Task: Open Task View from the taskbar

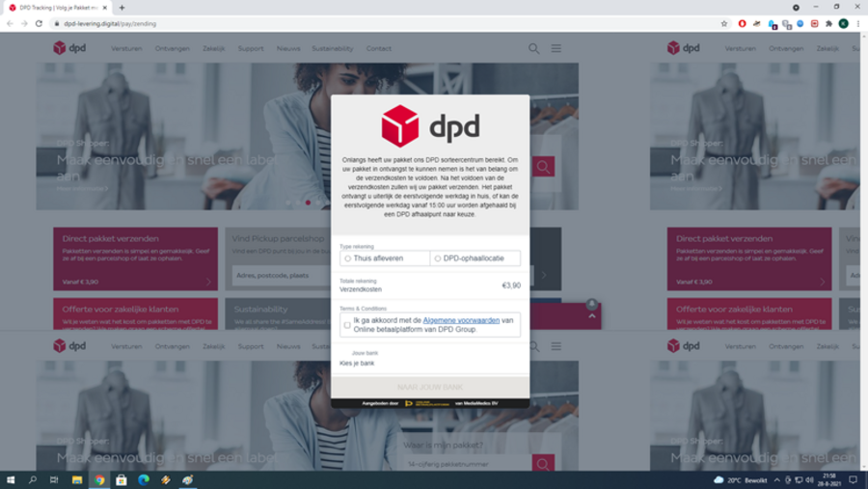Action: [54, 480]
